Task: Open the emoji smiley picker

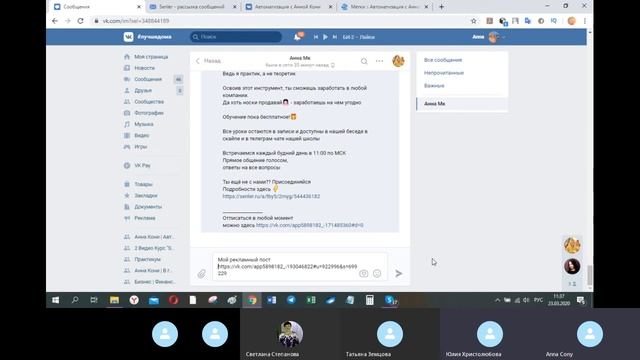Action: [377, 273]
